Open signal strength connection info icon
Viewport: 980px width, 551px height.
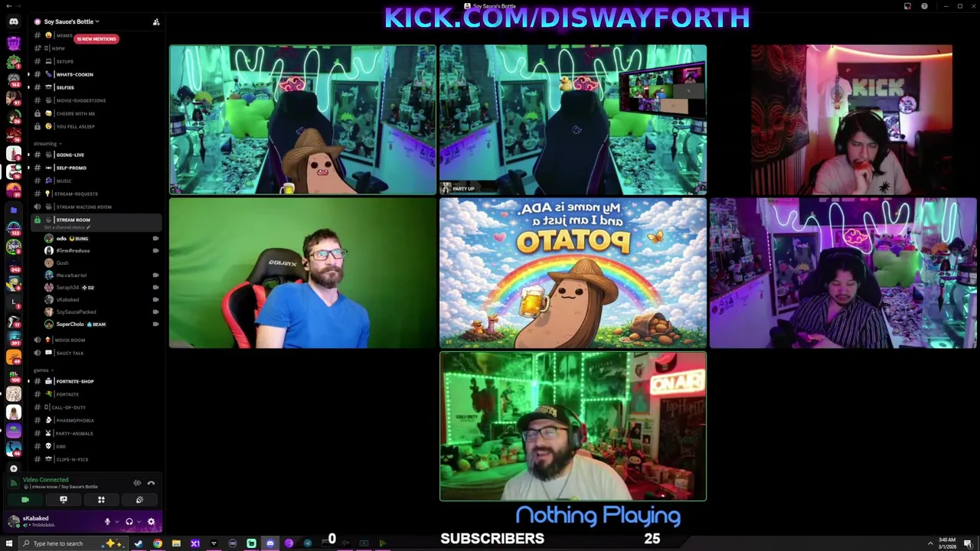tap(13, 483)
